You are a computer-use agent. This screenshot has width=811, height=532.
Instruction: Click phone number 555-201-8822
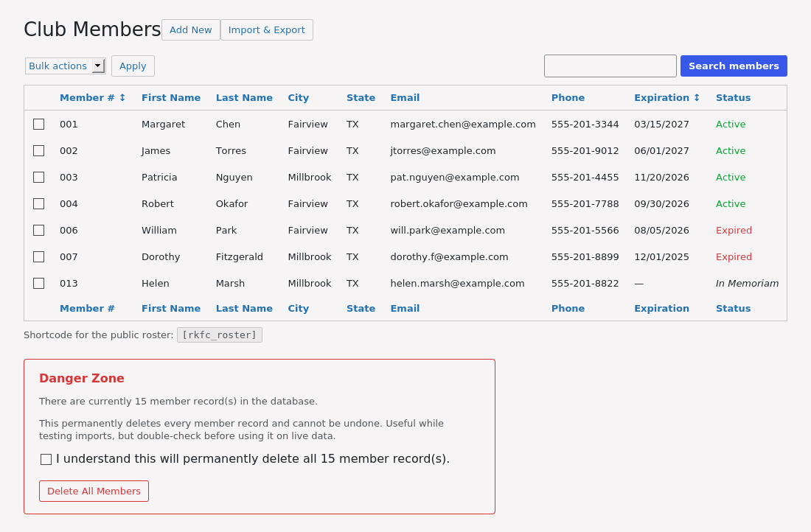click(585, 284)
